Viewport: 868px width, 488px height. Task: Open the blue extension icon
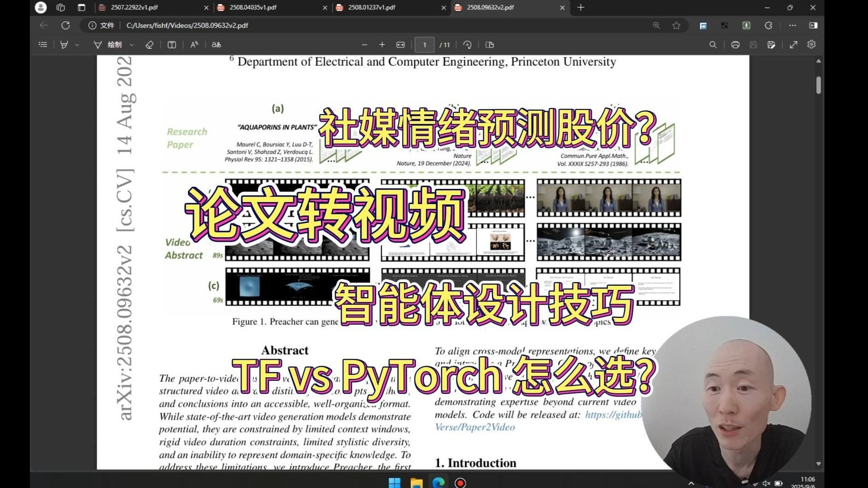703,26
